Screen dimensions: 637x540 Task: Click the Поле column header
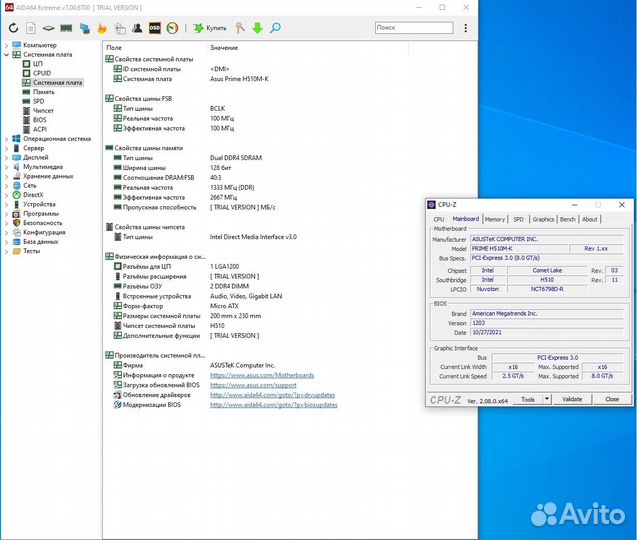tap(114, 48)
